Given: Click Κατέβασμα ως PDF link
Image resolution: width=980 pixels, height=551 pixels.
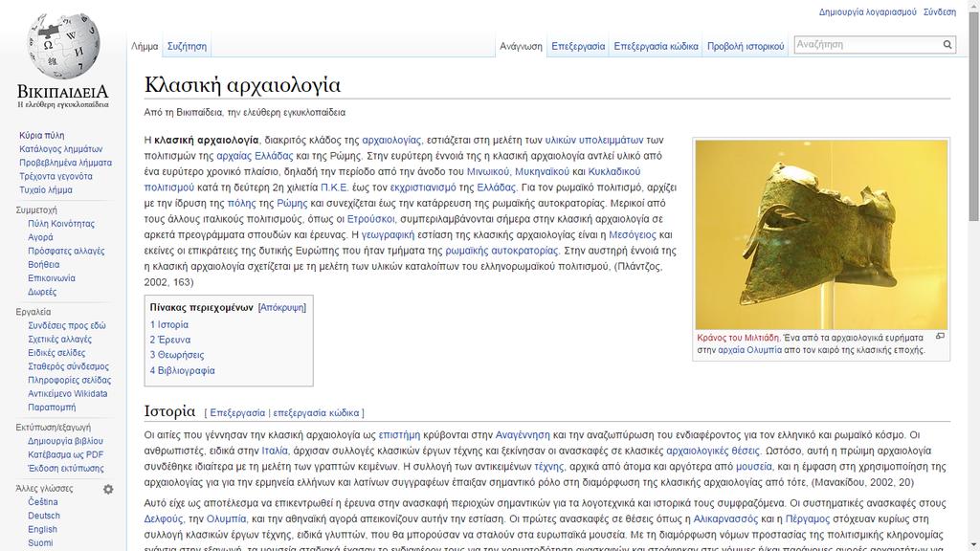Looking at the screenshot, I should [x=66, y=454].
